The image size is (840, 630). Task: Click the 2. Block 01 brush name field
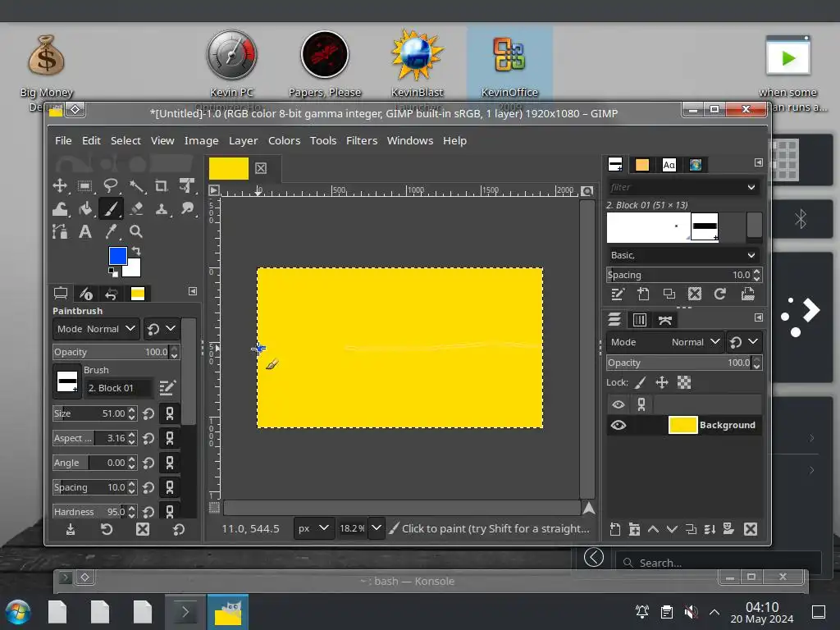pyautogui.click(x=120, y=388)
